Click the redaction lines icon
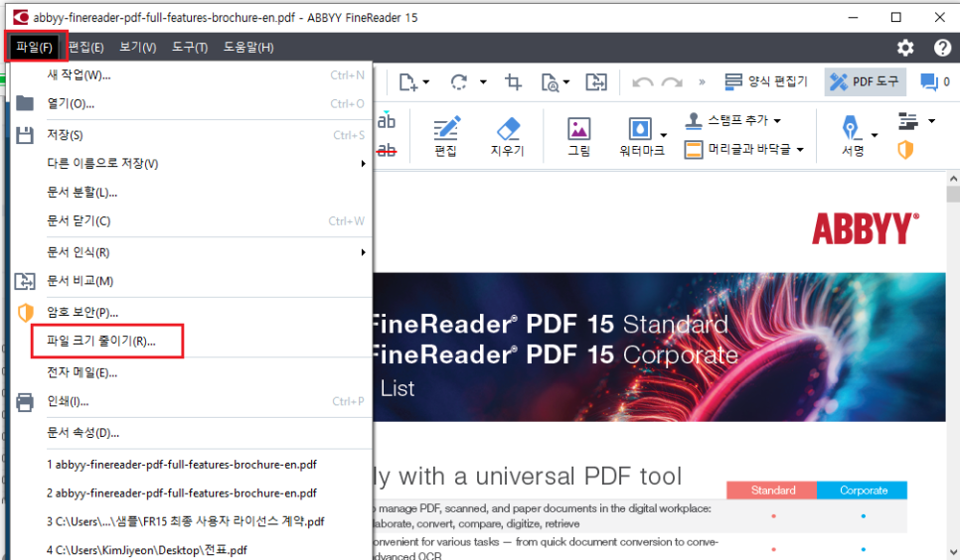 (x=908, y=121)
